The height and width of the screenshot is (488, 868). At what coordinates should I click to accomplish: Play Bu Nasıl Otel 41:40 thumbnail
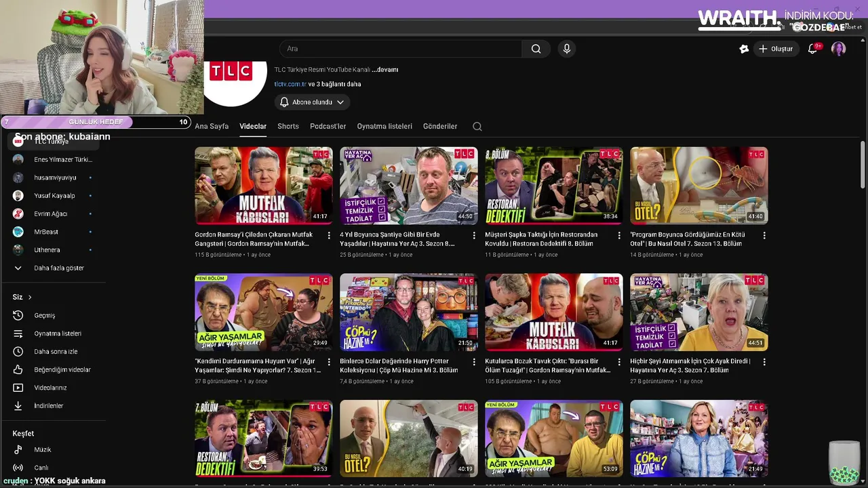699,186
